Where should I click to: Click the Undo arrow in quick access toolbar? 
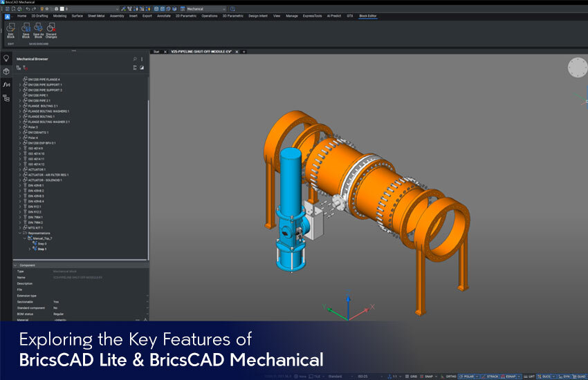[28, 8]
